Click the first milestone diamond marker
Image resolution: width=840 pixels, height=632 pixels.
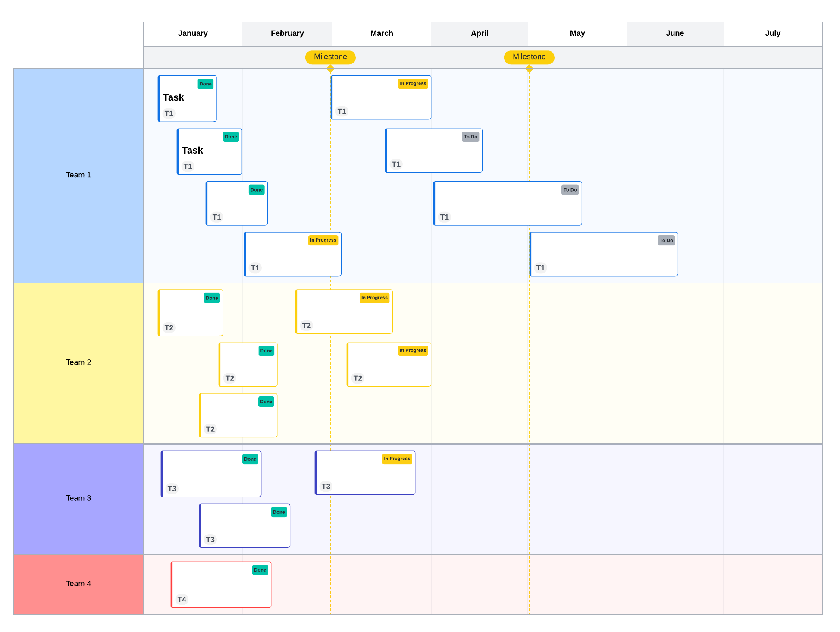[x=330, y=69]
